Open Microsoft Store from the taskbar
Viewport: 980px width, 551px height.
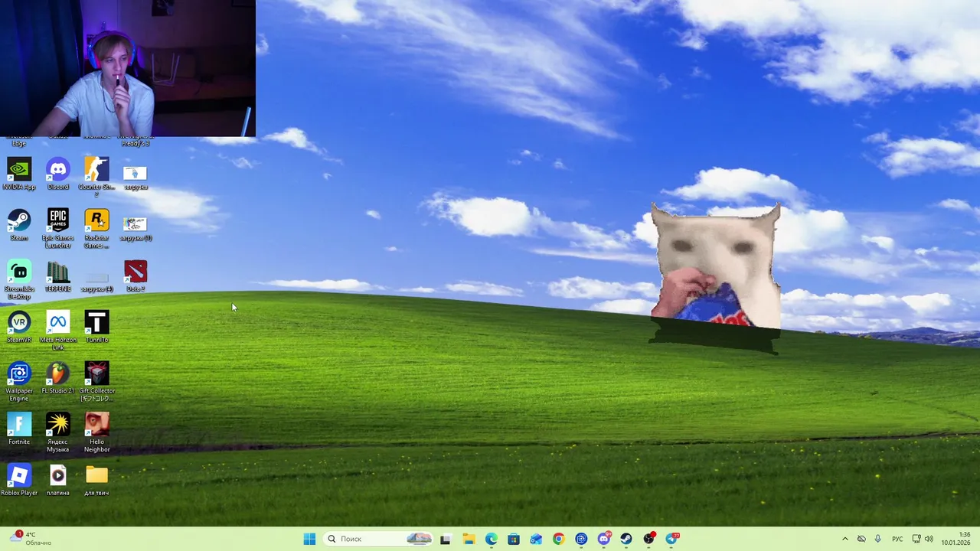coord(513,539)
